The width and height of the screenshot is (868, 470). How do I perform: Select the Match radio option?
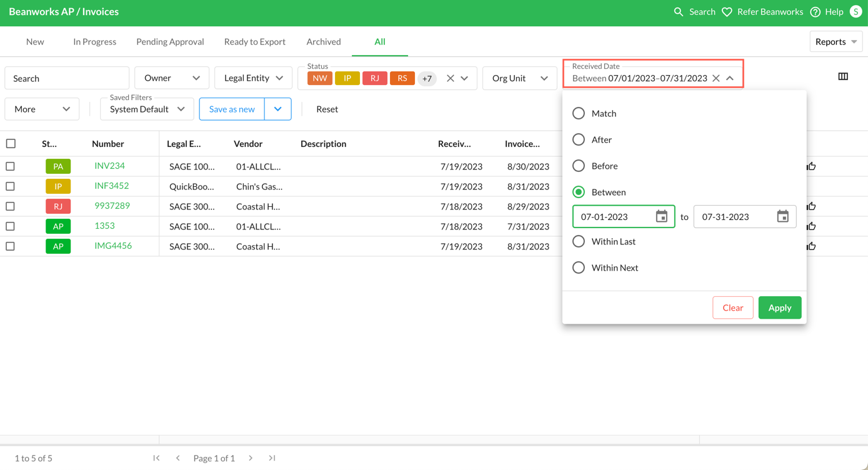(579, 113)
